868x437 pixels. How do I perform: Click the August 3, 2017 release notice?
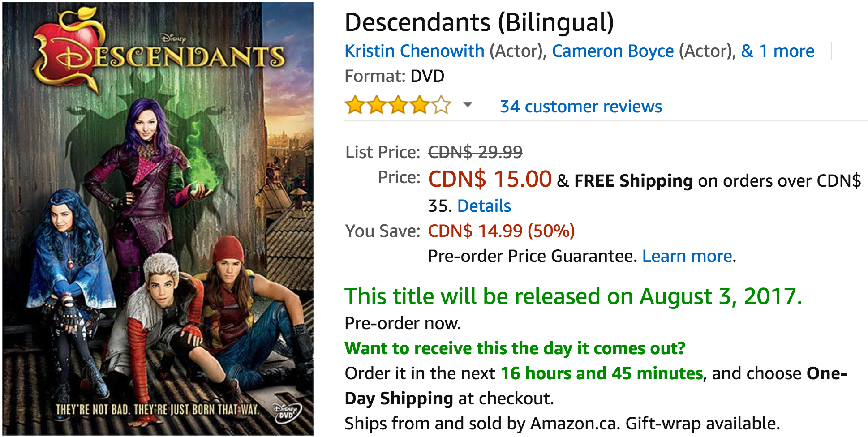pyautogui.click(x=573, y=296)
